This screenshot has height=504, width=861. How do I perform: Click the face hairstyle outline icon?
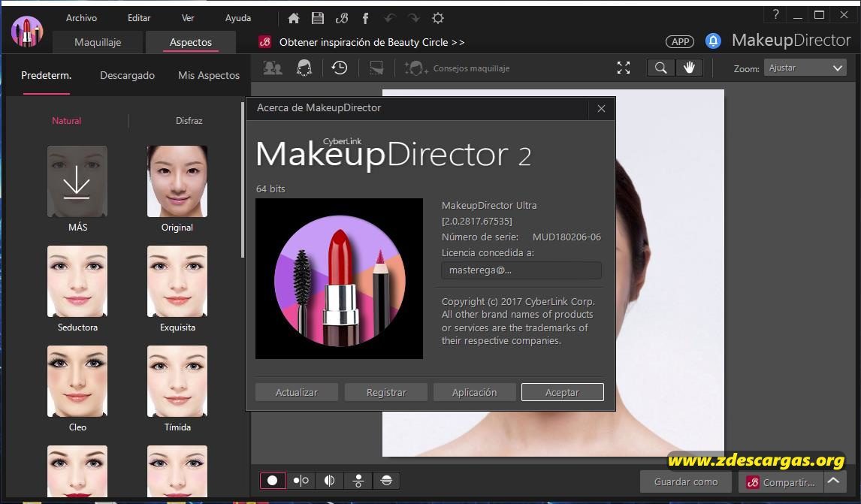(304, 68)
